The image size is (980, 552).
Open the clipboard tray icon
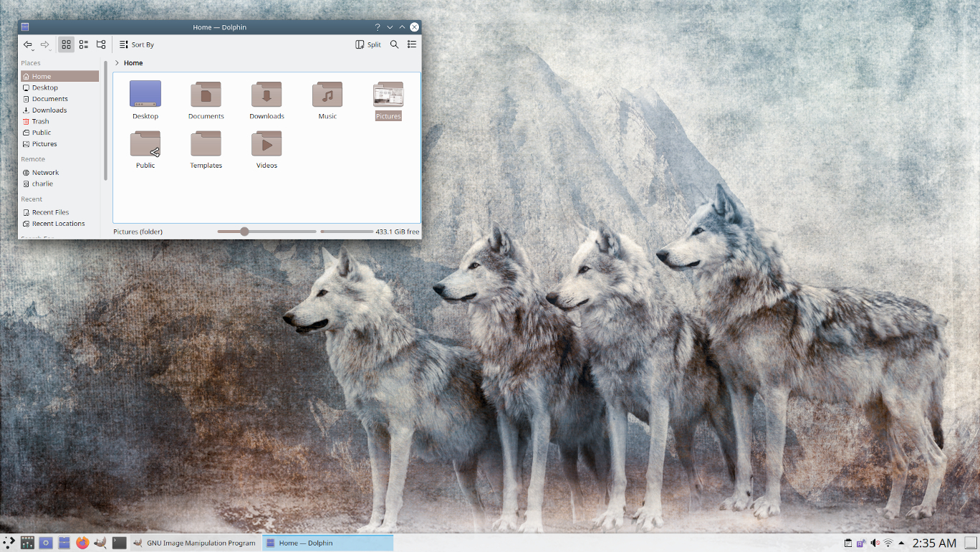click(848, 543)
